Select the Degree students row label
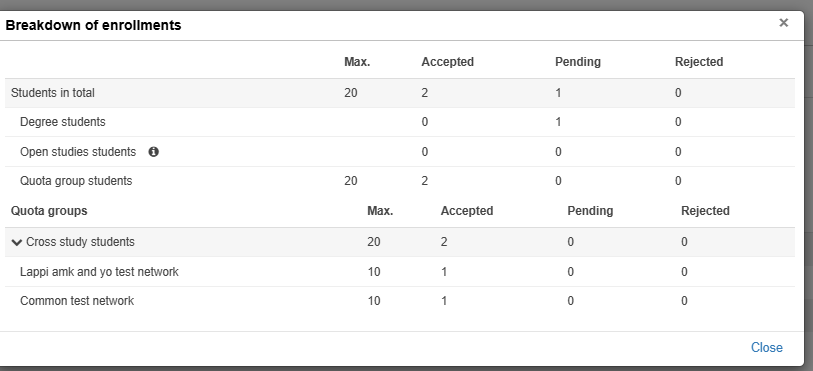The image size is (813, 371). pos(63,122)
